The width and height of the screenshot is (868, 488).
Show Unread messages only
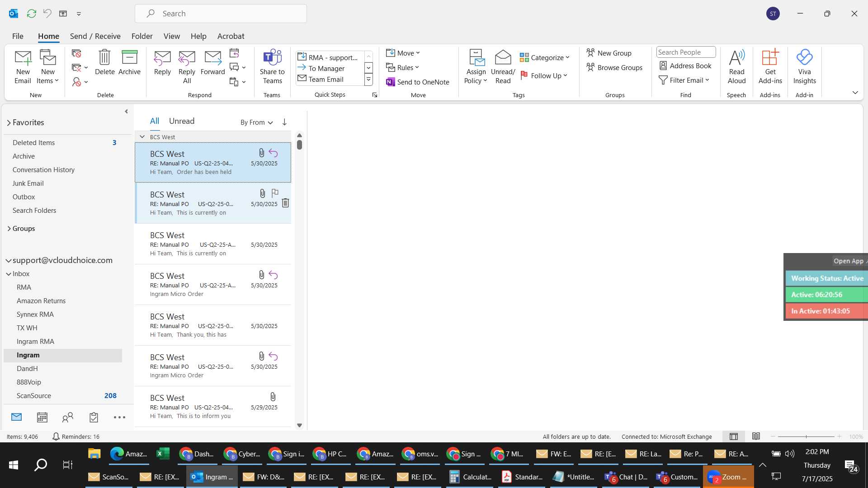click(x=182, y=121)
